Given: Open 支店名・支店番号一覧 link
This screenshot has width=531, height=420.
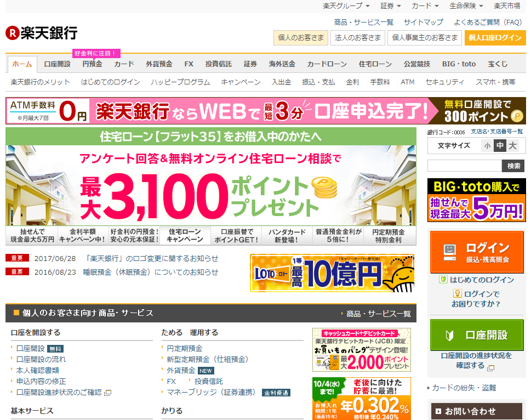Looking at the screenshot, I should 497,132.
